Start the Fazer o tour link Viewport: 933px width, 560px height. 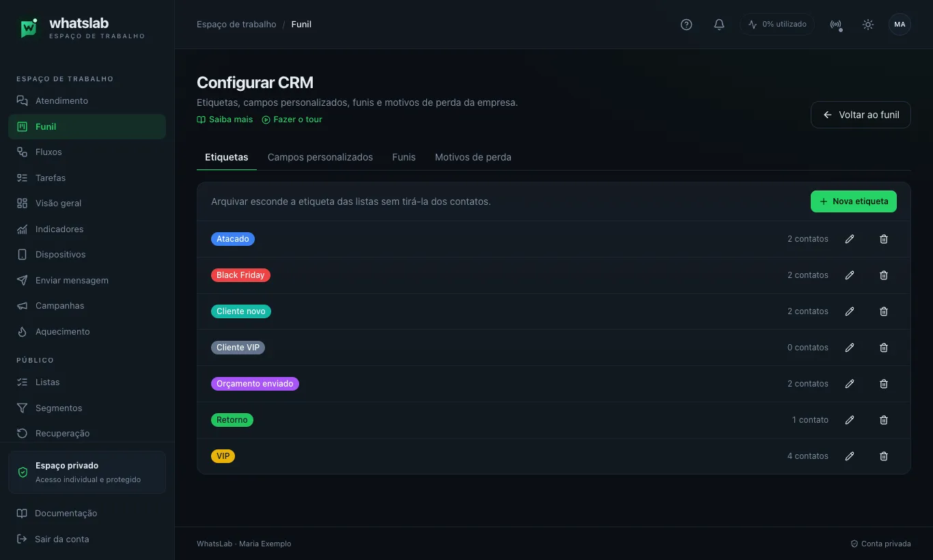[292, 120]
